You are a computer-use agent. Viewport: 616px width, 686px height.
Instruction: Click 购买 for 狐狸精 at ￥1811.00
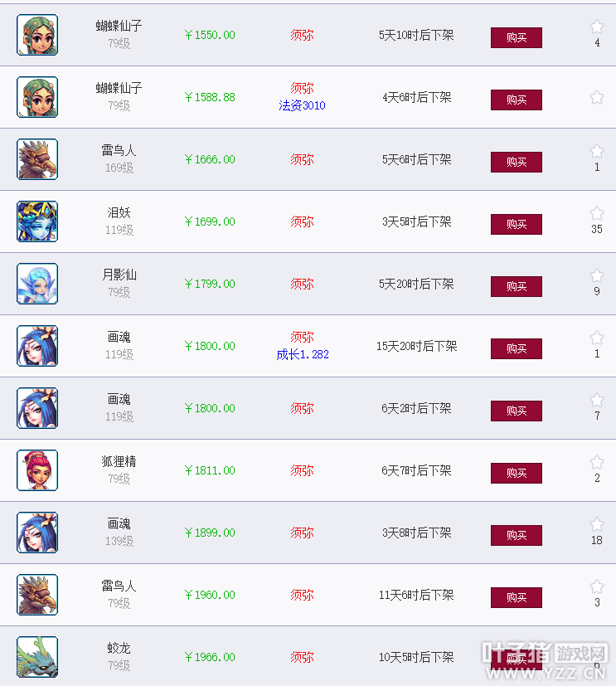click(x=517, y=474)
